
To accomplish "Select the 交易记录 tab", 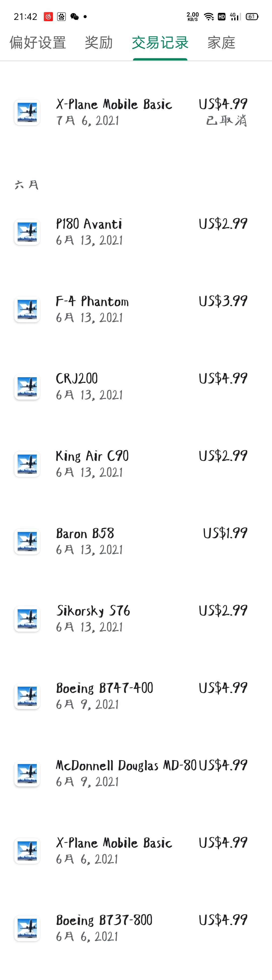I will click(x=160, y=43).
